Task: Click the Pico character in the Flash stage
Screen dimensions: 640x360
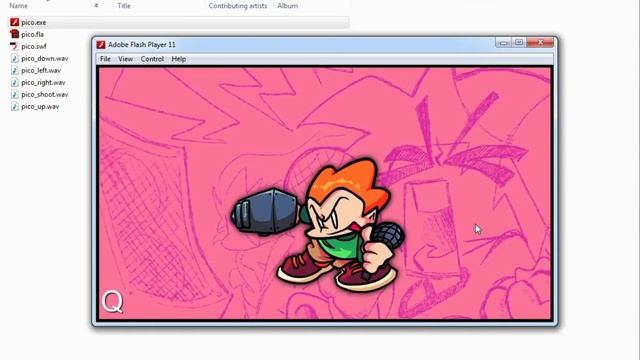Action: click(x=318, y=224)
